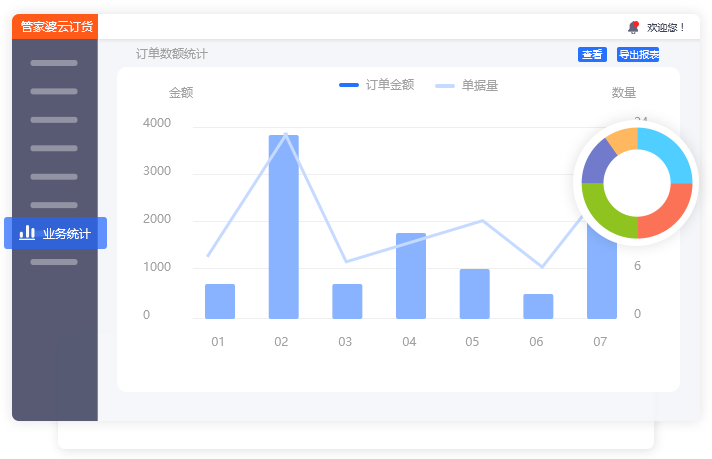Select the shortest bar, above label 06
Viewport: 712px width, 459px height.
point(538,306)
